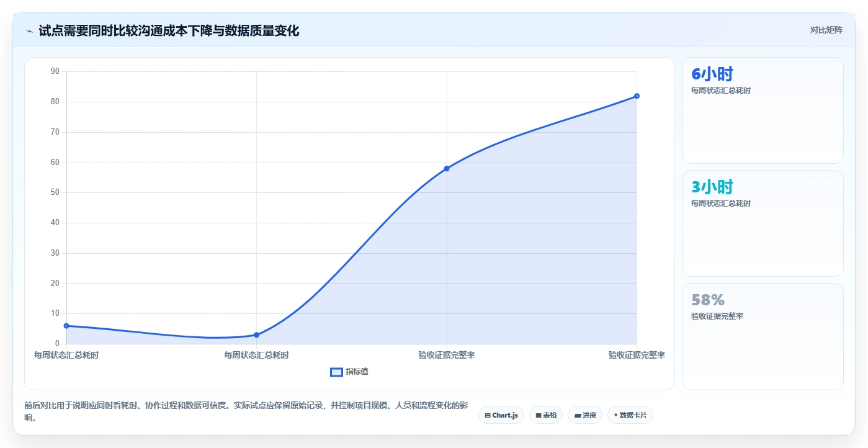Screen dimensions: 868x448
Task: Click the lightning icon beside the panel title
Action: pos(30,30)
